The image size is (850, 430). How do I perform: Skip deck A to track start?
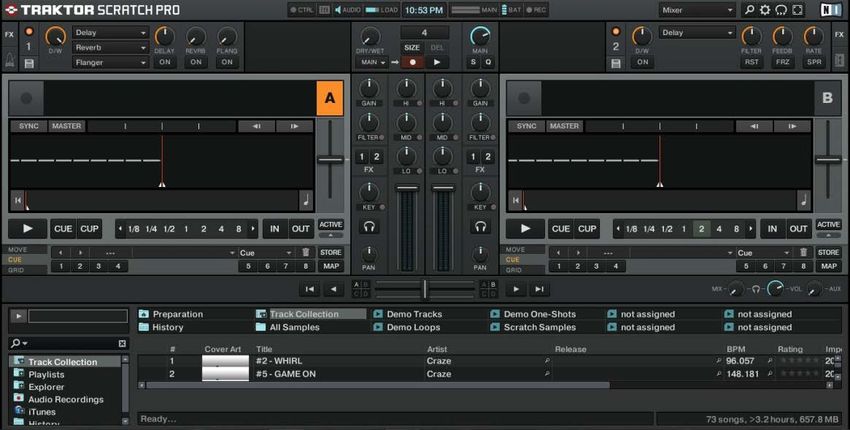coord(18,201)
